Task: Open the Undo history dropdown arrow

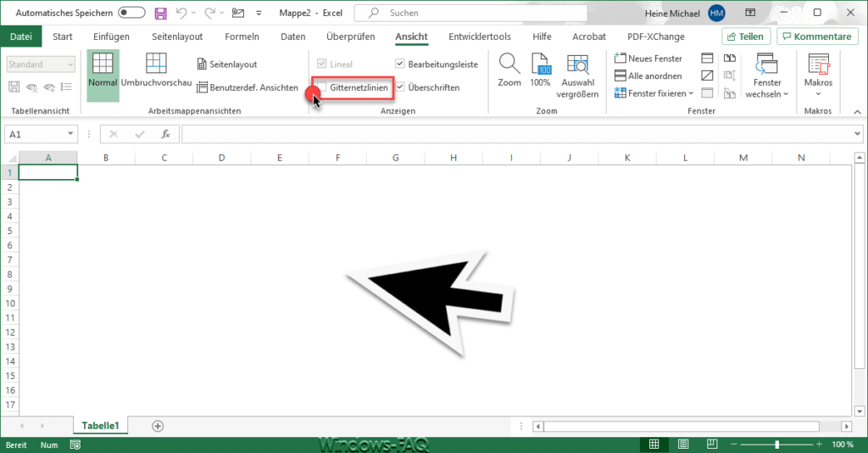Action: [x=194, y=13]
